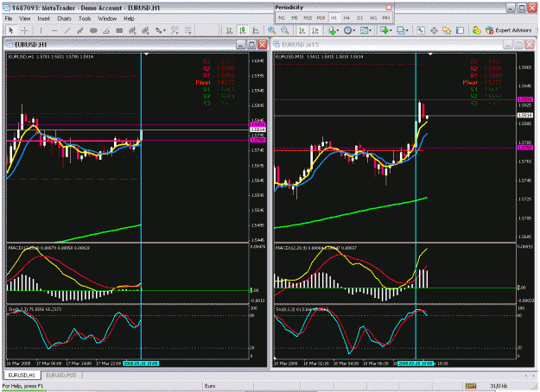Set periodicity to M5
The image size is (540, 392).
point(295,17)
